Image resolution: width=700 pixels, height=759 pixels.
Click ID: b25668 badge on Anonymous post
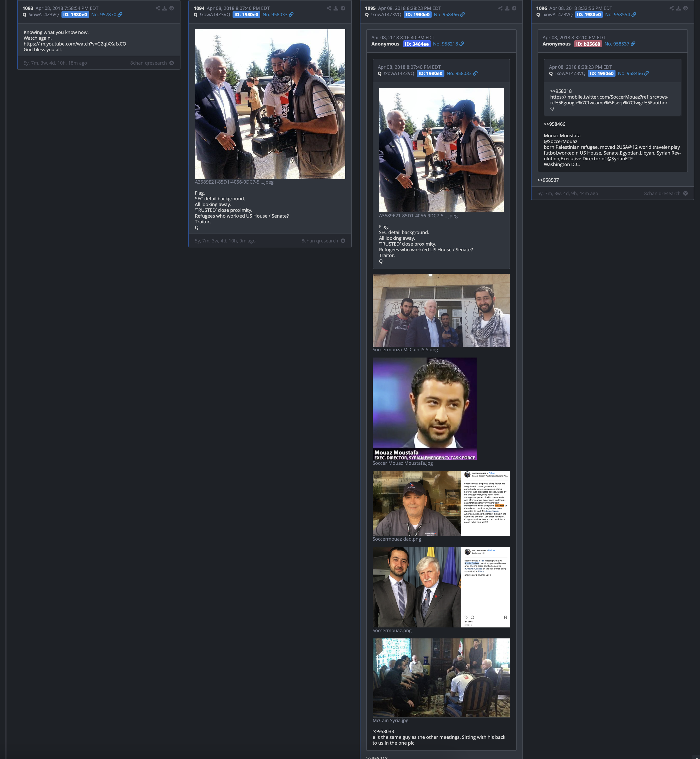[588, 44]
